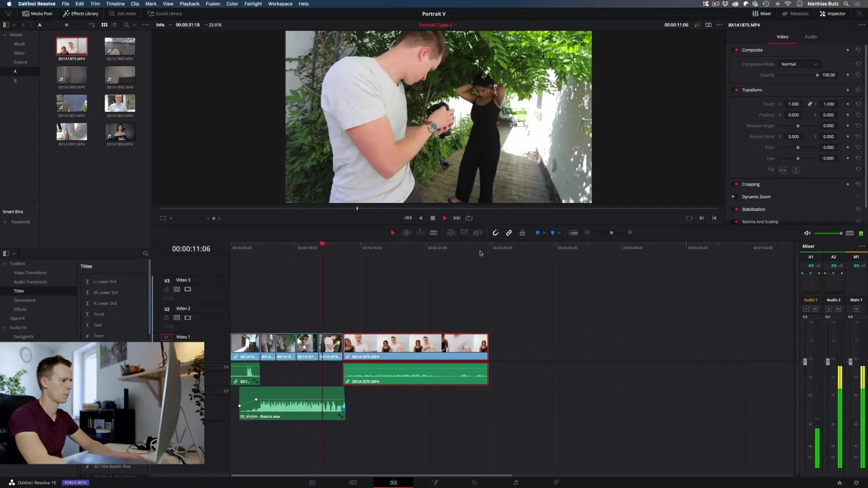Toggle Composite section enable dot
The image size is (868, 488).
click(736, 50)
